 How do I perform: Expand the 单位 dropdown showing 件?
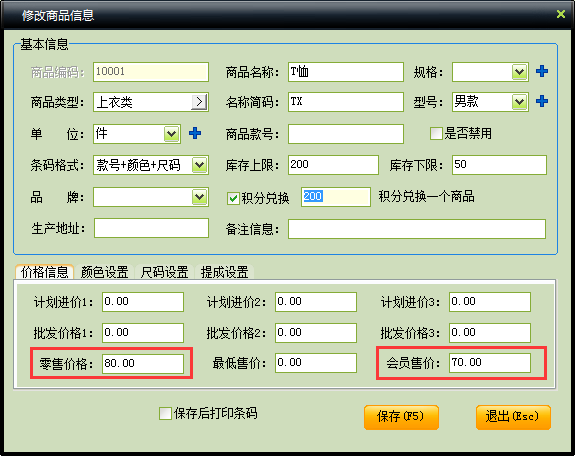tap(171, 134)
